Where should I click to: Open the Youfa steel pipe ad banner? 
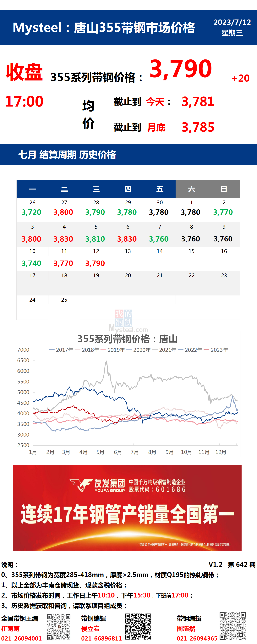[127, 508]
